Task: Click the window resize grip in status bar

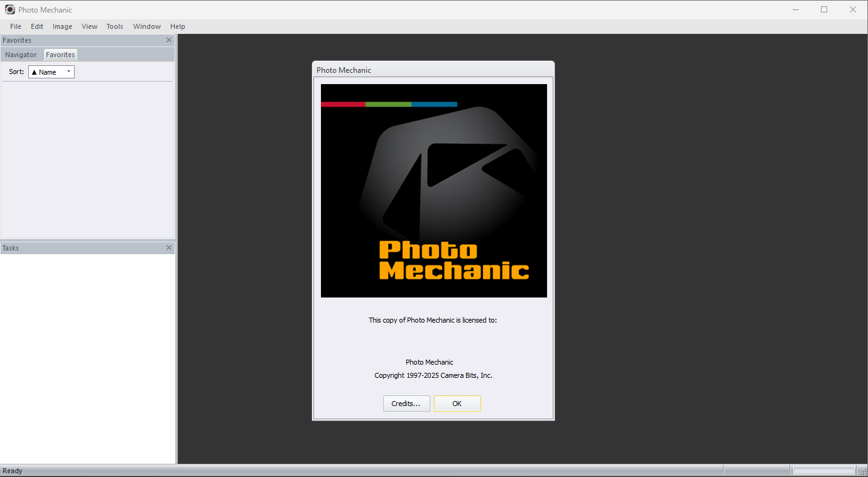Action: coord(863,472)
